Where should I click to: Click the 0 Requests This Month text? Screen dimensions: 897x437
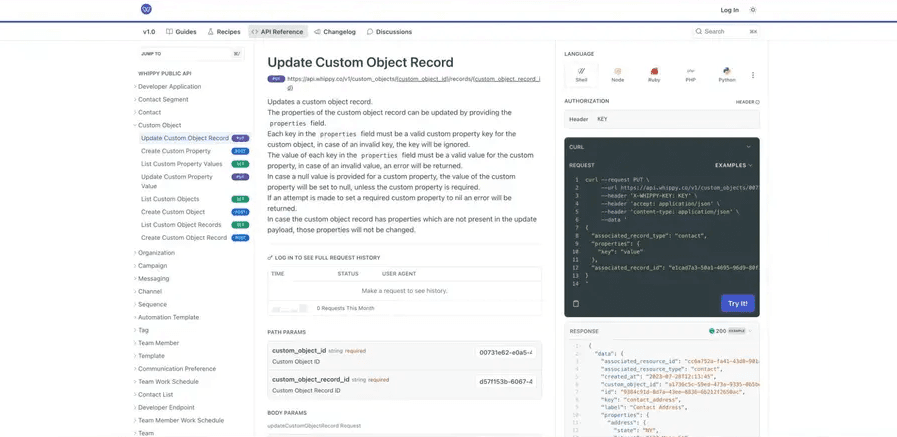[x=346, y=308]
